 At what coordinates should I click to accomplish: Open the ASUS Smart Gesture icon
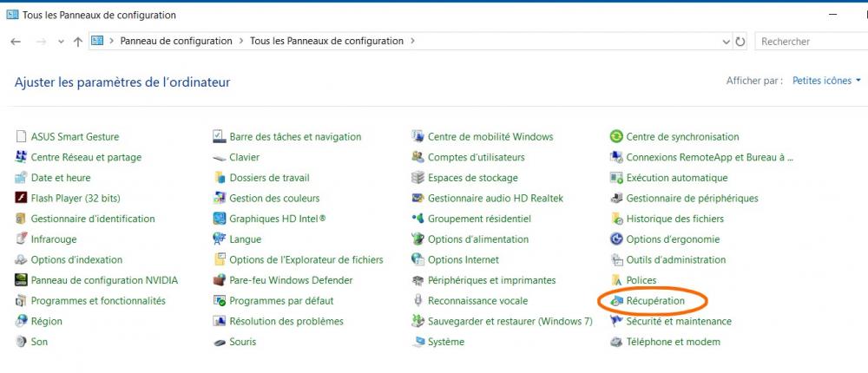point(21,137)
